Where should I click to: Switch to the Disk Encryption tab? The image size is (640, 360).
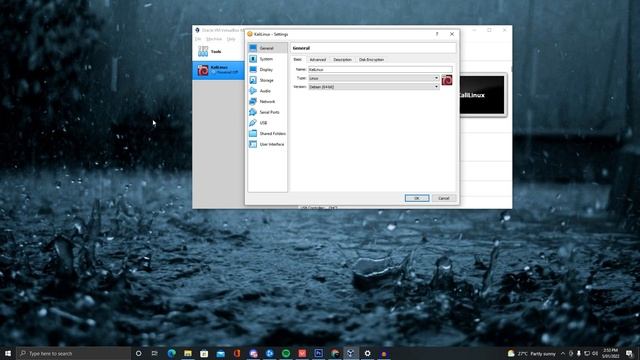coord(371,60)
